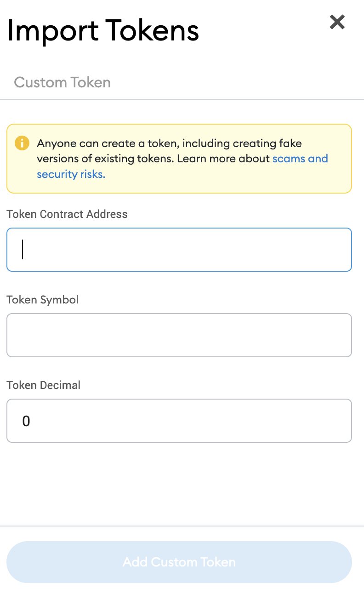Screen dimensions: 364x595
Task: Click the text cursor in address field
Action: (x=23, y=250)
